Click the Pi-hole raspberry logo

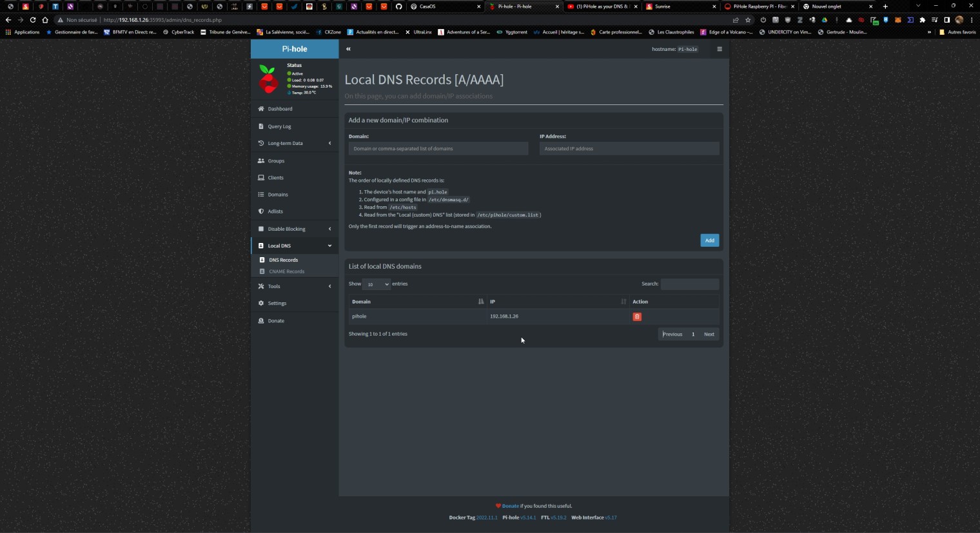(x=268, y=79)
